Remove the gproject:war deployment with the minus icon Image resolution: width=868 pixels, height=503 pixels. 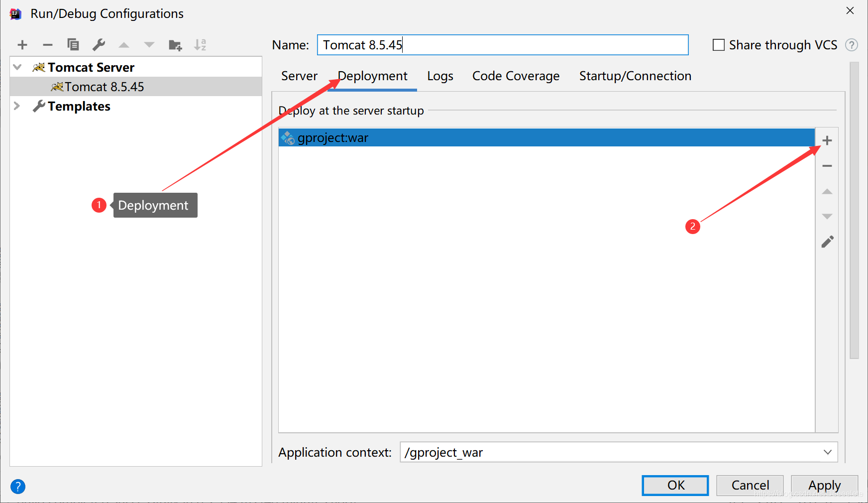pos(827,166)
